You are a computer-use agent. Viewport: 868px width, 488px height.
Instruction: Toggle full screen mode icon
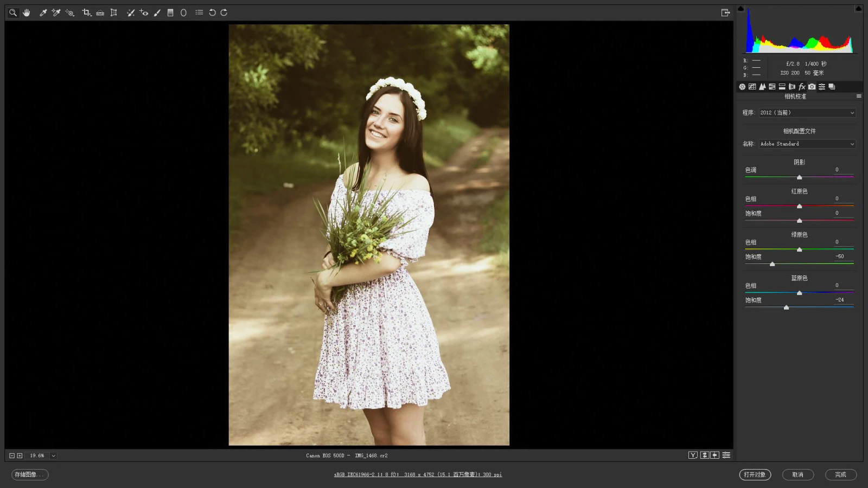pyautogui.click(x=725, y=12)
